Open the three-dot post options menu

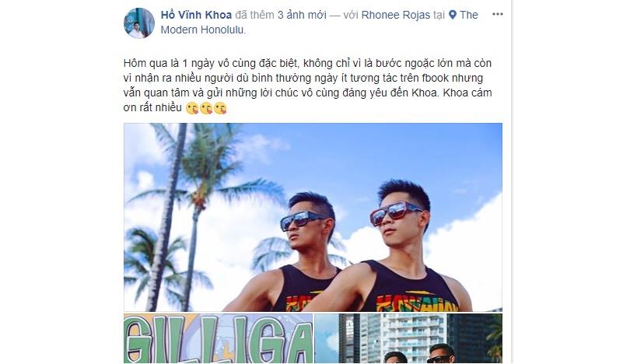(x=497, y=14)
